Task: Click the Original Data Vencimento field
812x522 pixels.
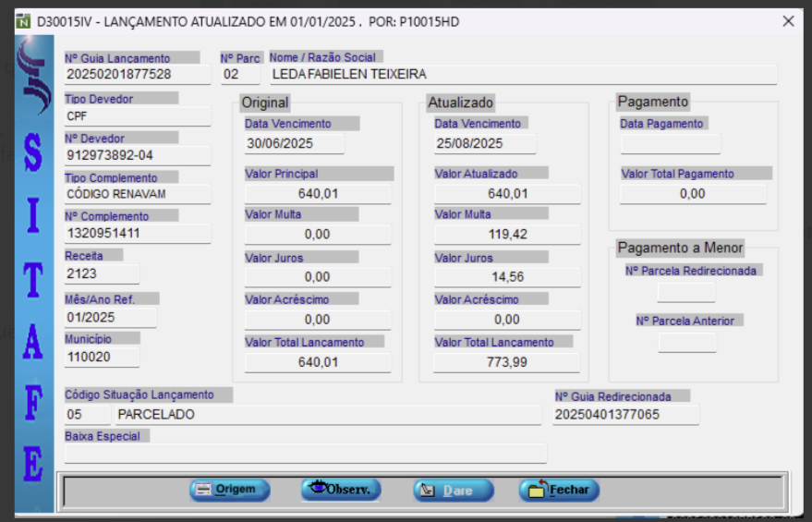Action: coord(294,143)
